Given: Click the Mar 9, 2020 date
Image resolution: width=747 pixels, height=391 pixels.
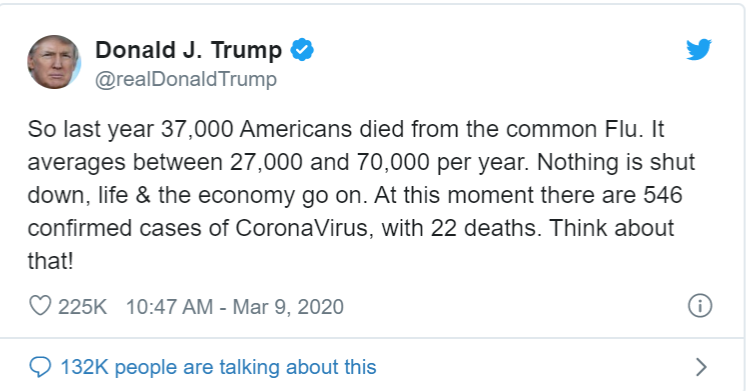Looking at the screenshot, I should pyautogui.click(x=288, y=307).
